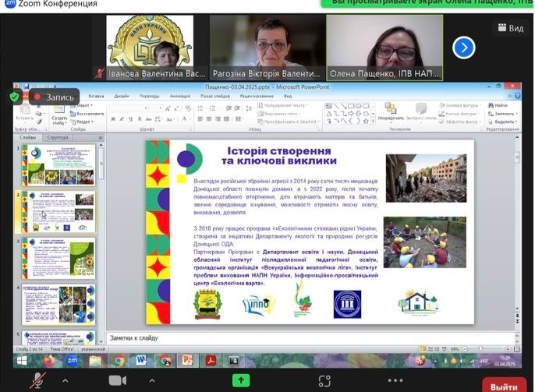
Task: Click the Word icon in shared taskbar
Action: [x=141, y=360]
